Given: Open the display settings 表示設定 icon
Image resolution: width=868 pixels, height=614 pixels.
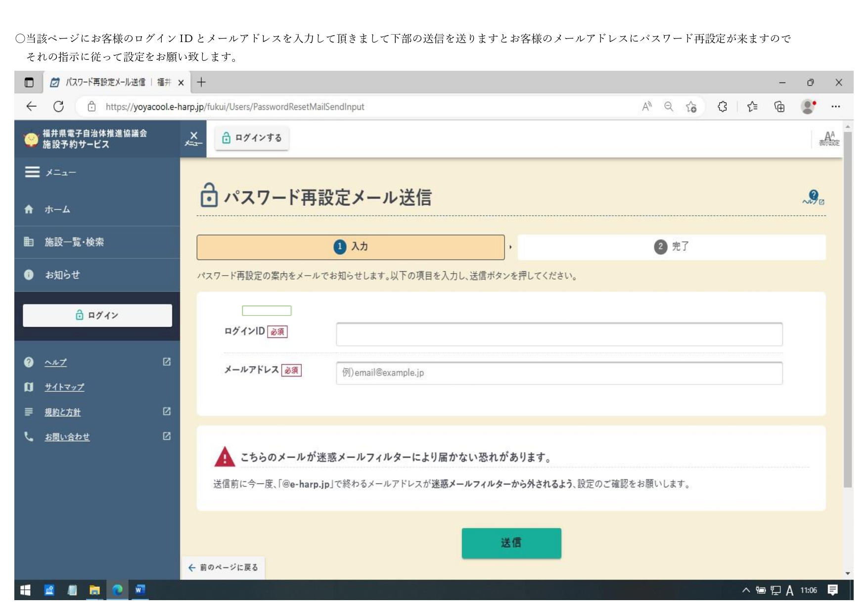Looking at the screenshot, I should pos(829,139).
